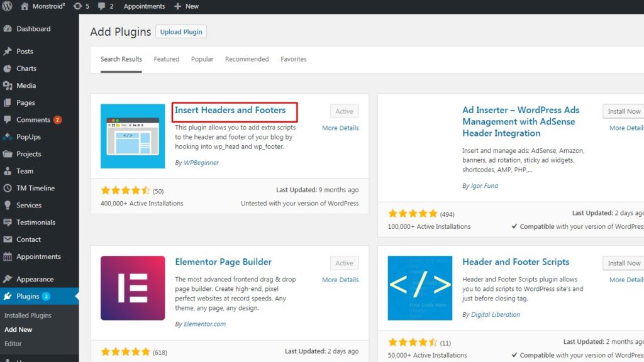Click the Charts pie icon

8,69
